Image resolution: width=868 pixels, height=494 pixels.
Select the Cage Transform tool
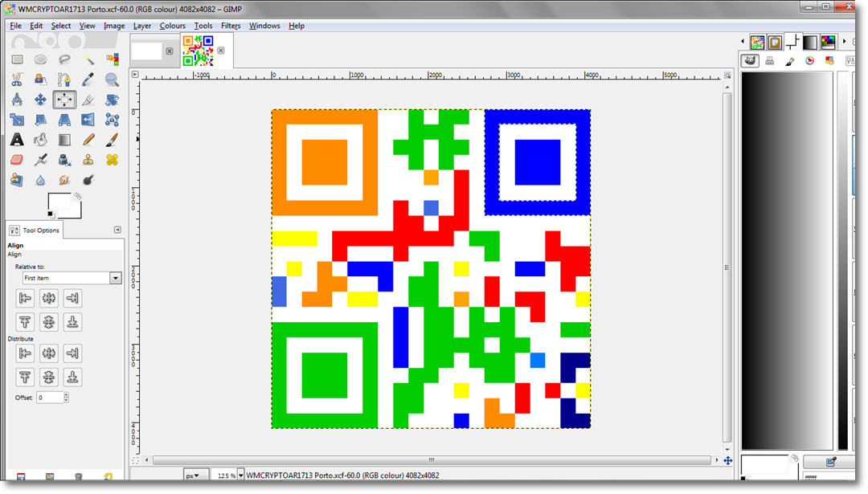click(x=112, y=120)
